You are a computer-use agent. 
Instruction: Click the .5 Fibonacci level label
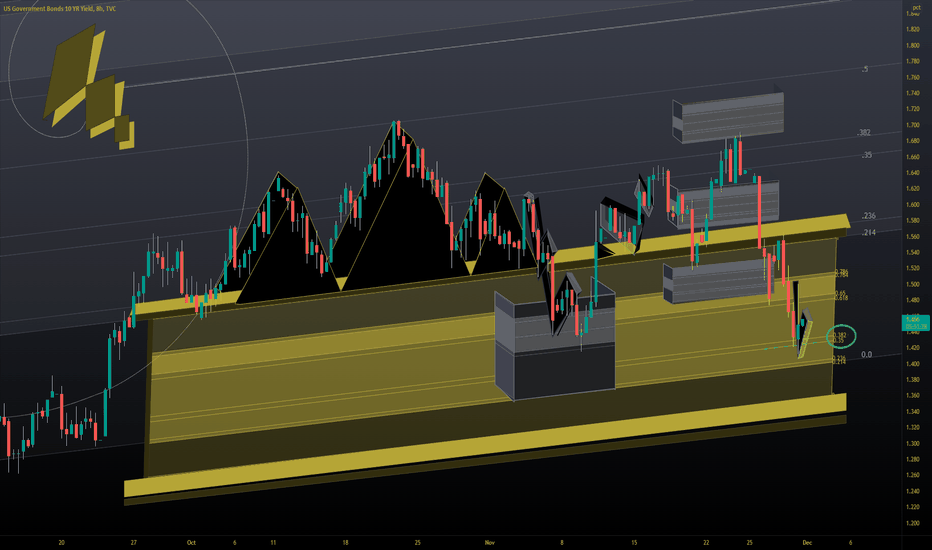pyautogui.click(x=865, y=69)
